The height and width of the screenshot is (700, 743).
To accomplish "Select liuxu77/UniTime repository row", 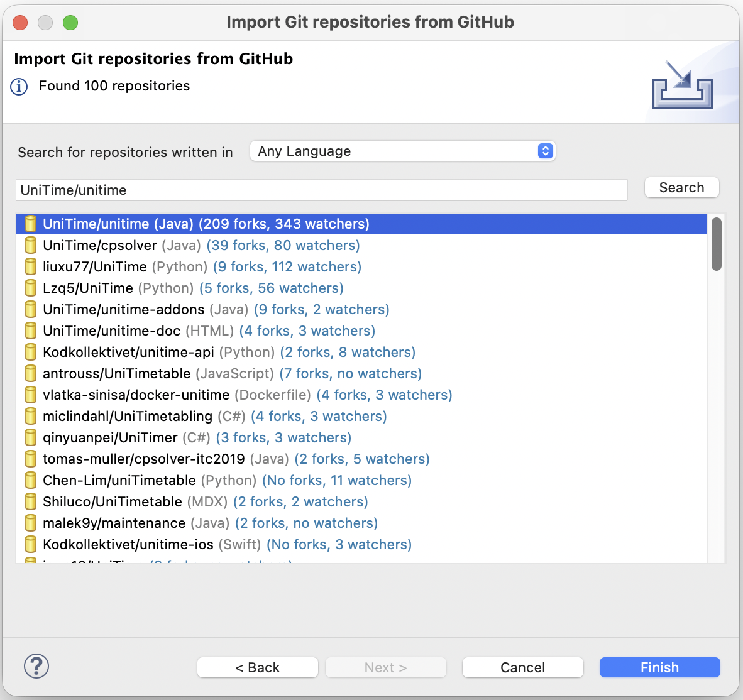I will click(361, 266).
